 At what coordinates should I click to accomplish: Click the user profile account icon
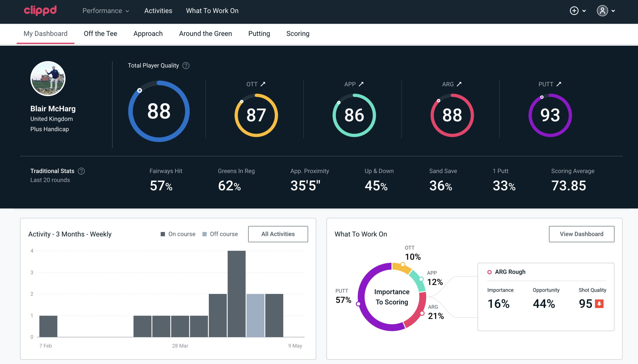603,11
